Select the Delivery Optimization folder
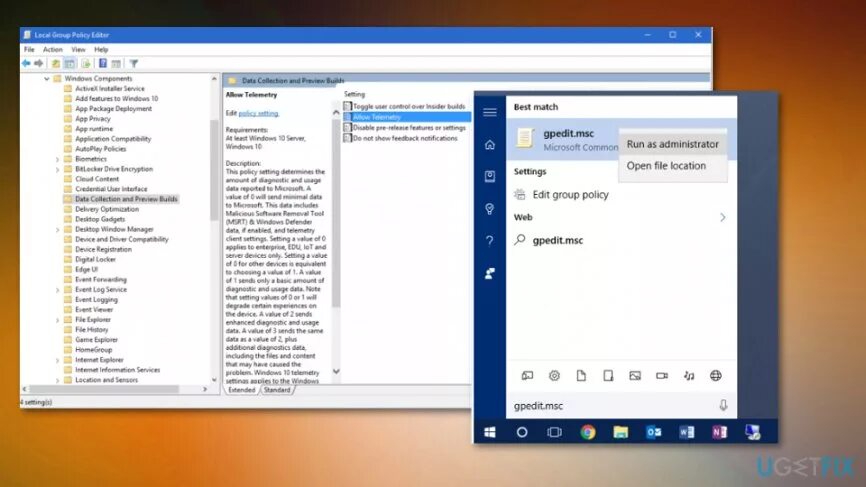Screen dimensions: 866x487 (107, 209)
